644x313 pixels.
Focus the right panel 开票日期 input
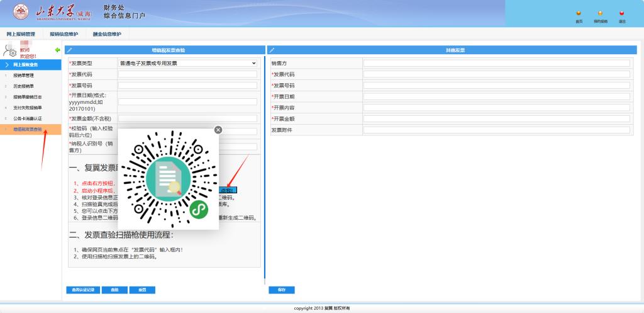496,96
